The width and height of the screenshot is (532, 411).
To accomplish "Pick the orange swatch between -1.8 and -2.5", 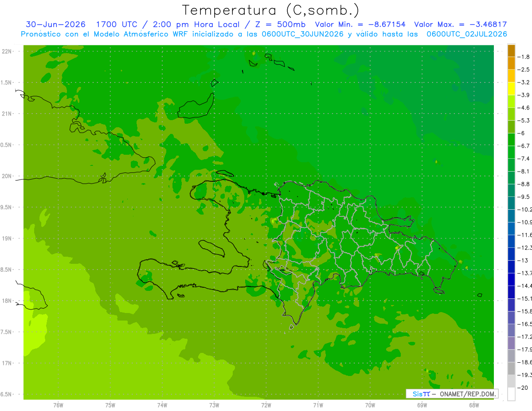I will 511,63.
